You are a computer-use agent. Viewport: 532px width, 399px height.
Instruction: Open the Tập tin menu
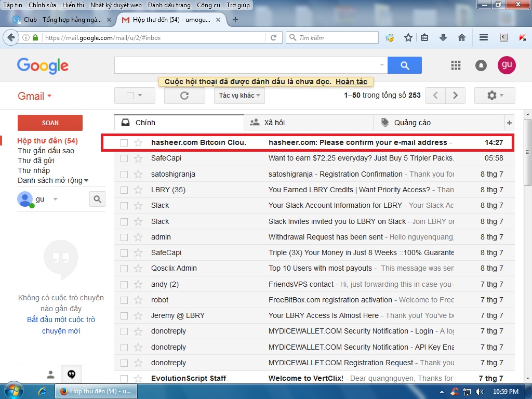[12, 5]
